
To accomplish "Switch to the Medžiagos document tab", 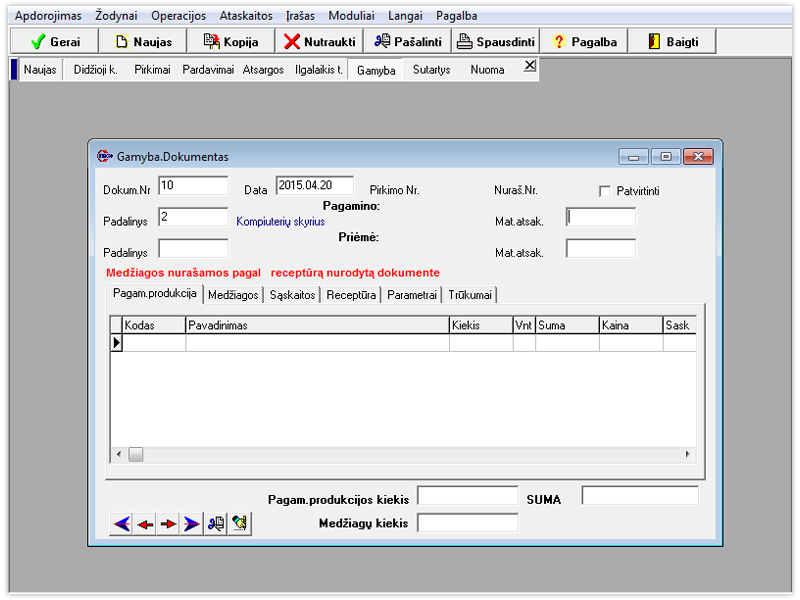I will click(233, 295).
